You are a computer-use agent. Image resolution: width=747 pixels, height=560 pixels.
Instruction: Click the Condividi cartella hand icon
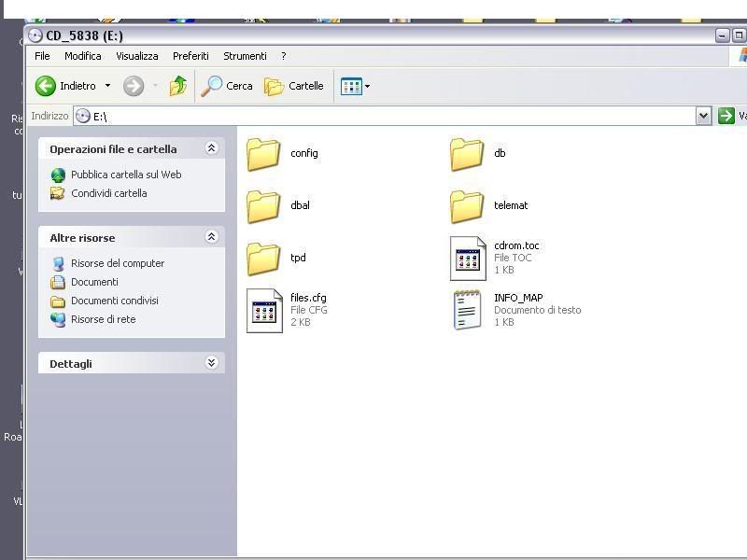[x=58, y=193]
